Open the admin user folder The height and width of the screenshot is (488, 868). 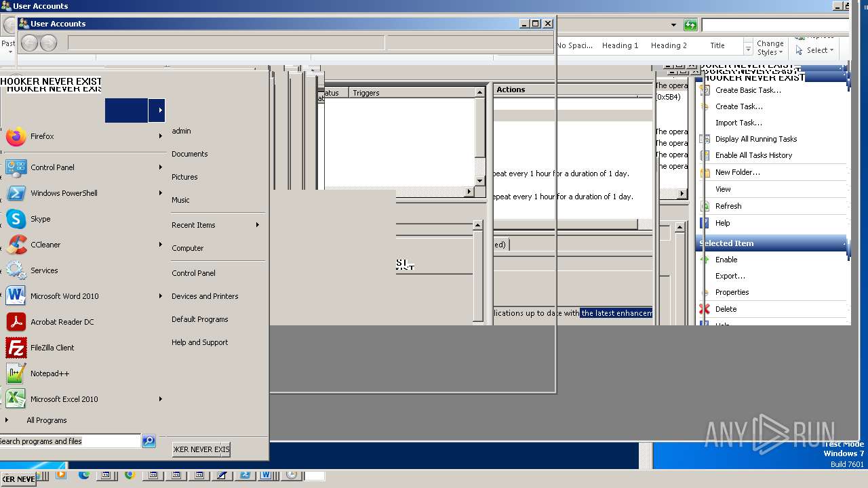point(181,131)
